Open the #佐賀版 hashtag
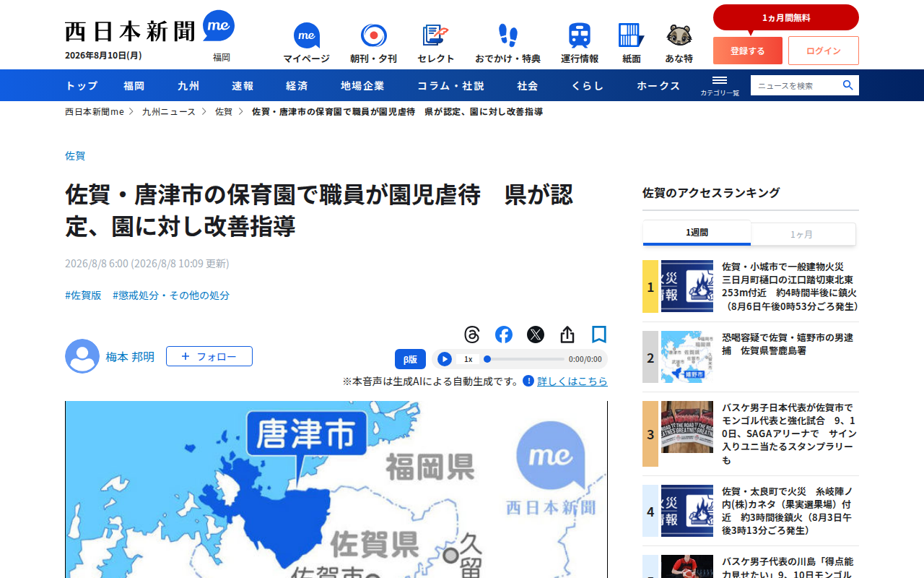Screen dimensions: 924x578 (x=83, y=296)
